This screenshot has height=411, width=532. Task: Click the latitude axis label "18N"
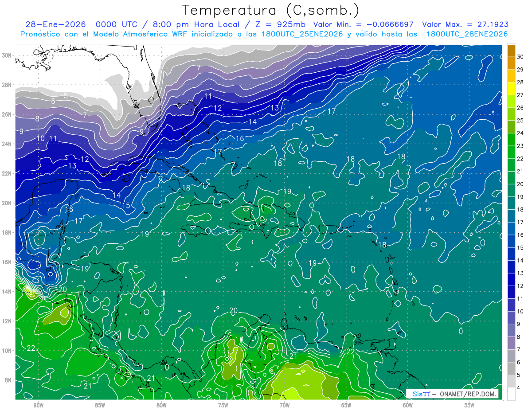pyautogui.click(x=7, y=232)
